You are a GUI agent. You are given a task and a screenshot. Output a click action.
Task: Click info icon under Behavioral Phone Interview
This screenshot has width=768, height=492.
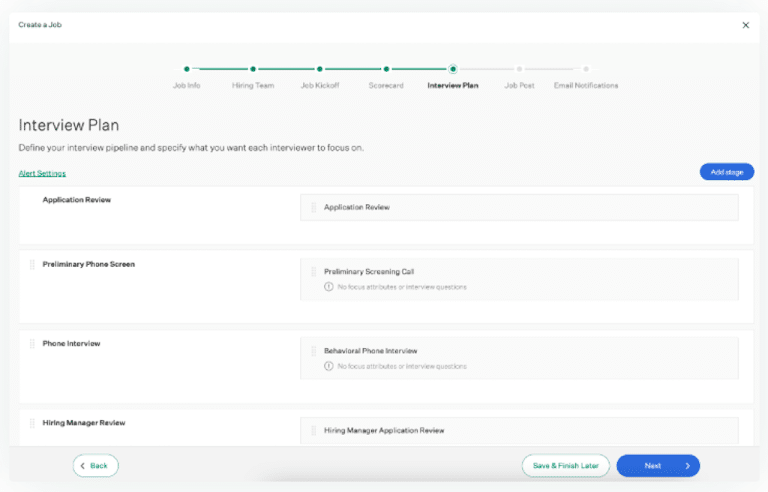pyautogui.click(x=328, y=366)
